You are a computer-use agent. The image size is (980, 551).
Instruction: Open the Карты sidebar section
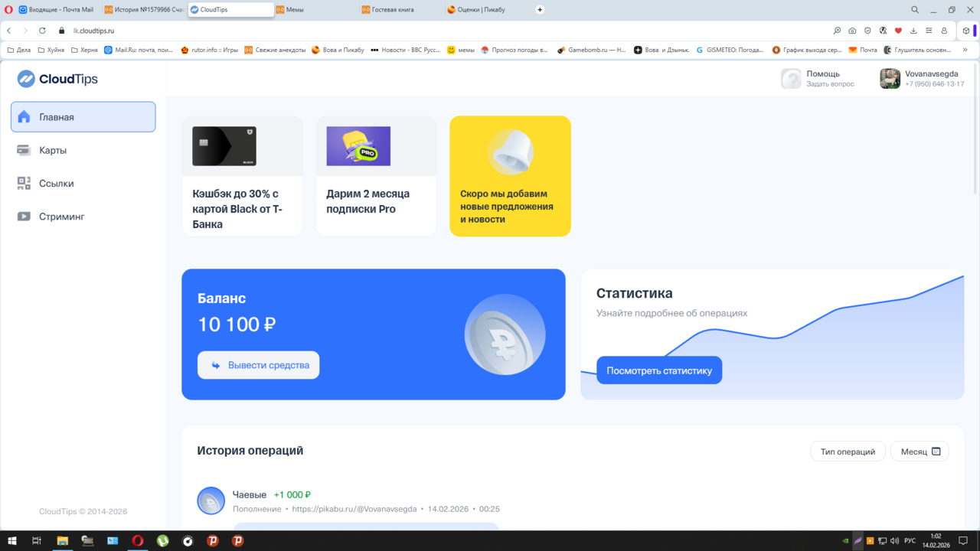tap(53, 151)
